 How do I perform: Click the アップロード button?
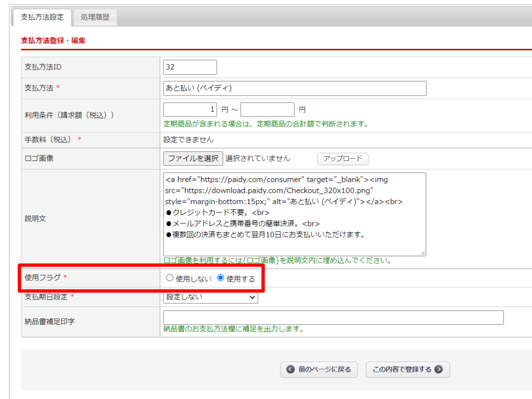(342, 158)
